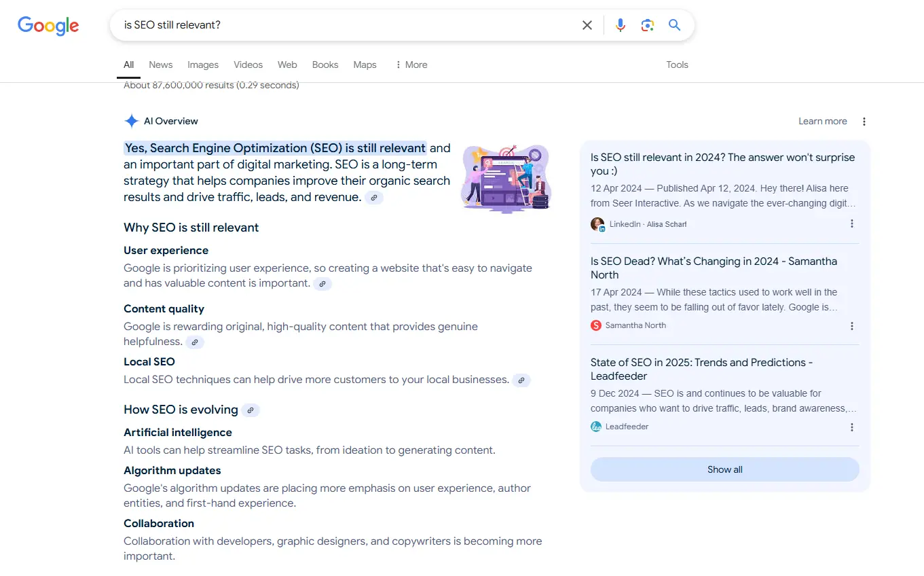Open source link after intro paragraph
Image resolution: width=924 pixels, height=576 pixels.
click(374, 198)
